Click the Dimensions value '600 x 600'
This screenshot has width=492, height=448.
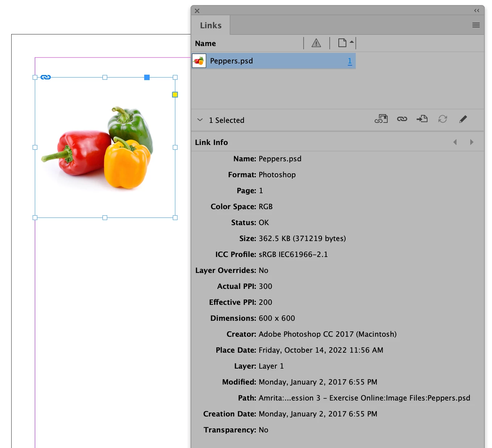pyautogui.click(x=277, y=318)
